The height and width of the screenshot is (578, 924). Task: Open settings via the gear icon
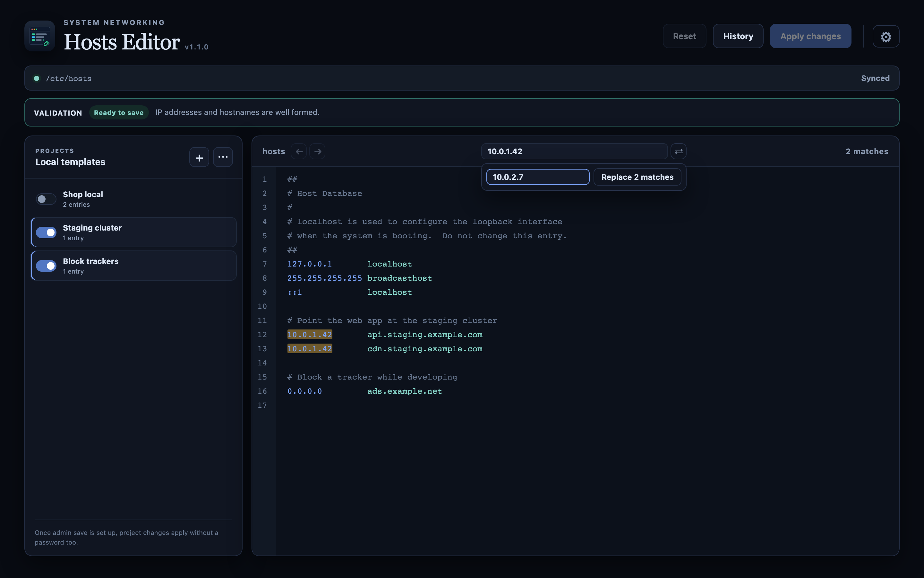pos(886,37)
